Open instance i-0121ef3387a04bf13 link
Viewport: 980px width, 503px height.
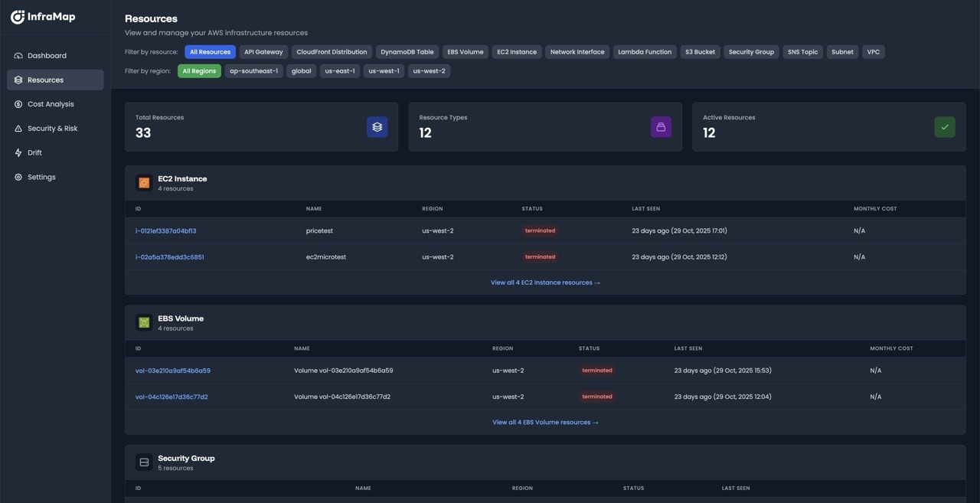(166, 230)
